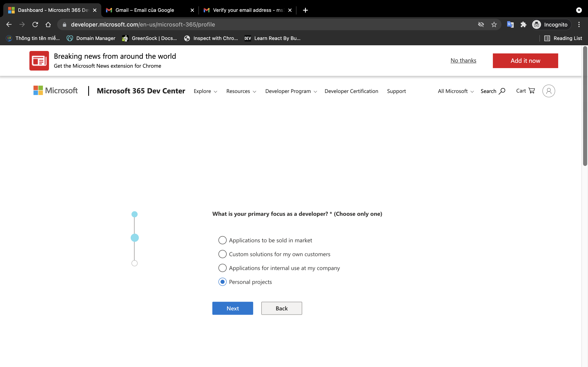Open the Google Translate extension icon
588x367 pixels.
(510, 24)
